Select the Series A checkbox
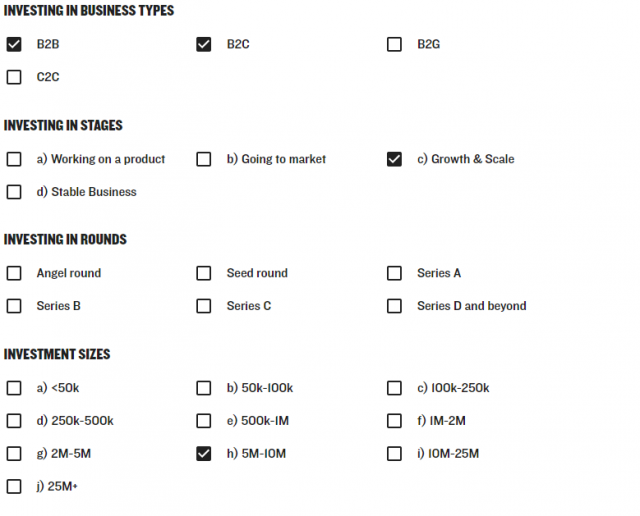 coord(395,273)
